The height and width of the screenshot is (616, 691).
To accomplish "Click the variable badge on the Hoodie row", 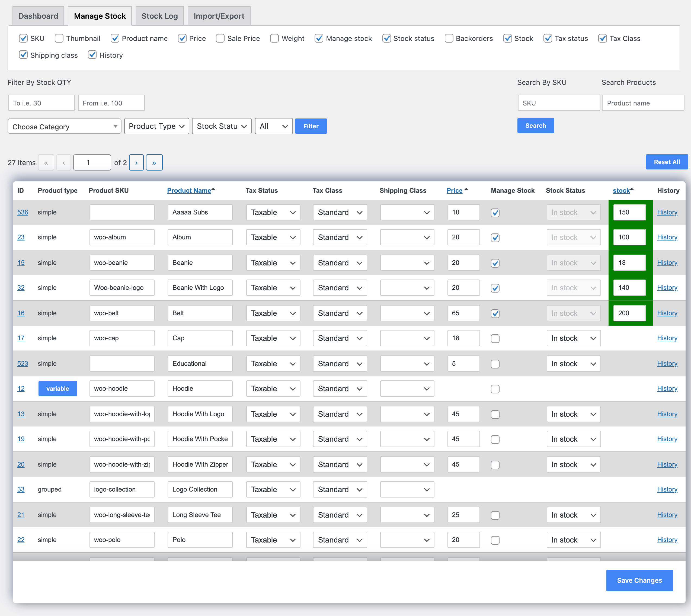I will point(57,388).
